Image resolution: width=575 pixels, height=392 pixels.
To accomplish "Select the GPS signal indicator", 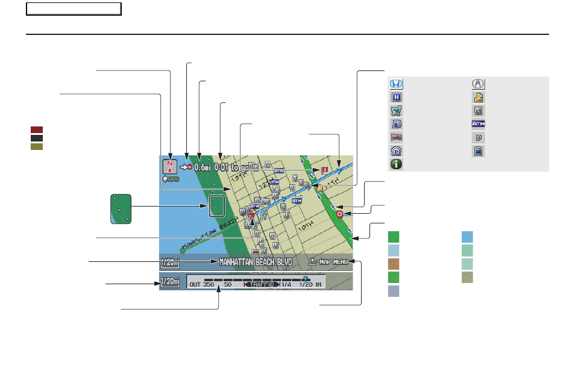I will pyautogui.click(x=171, y=179).
